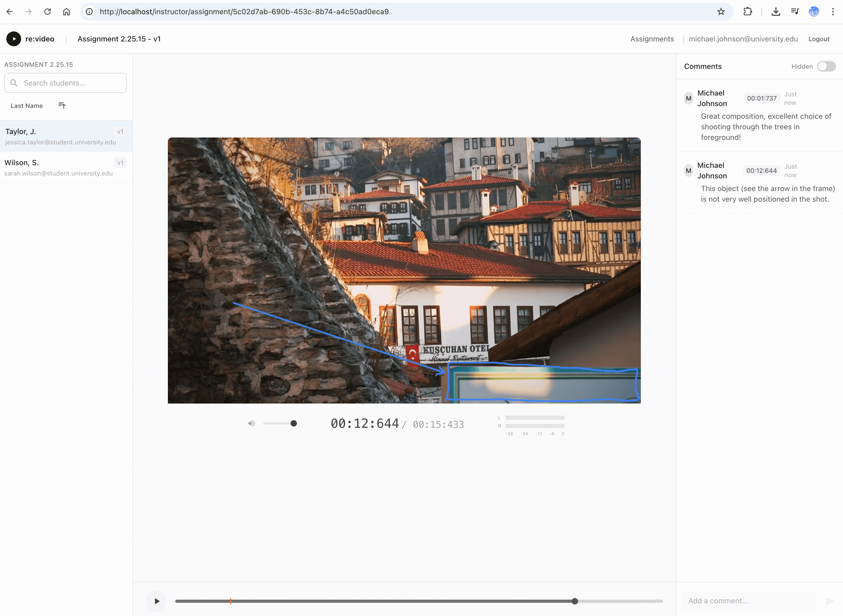Enable the Hidden comments toggle

(x=826, y=66)
